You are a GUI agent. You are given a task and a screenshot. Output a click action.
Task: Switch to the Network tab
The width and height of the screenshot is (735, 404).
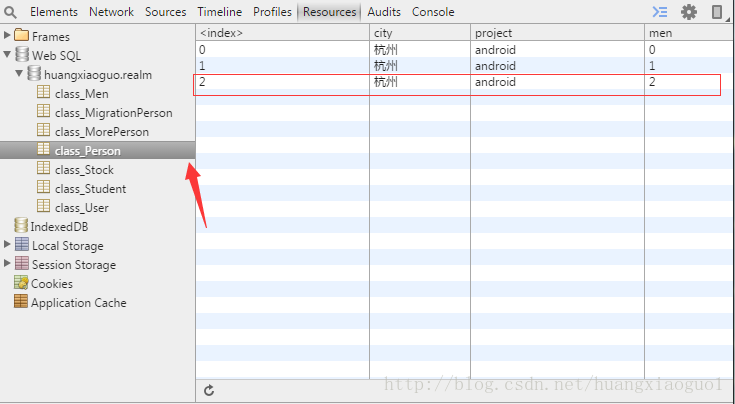(x=112, y=12)
